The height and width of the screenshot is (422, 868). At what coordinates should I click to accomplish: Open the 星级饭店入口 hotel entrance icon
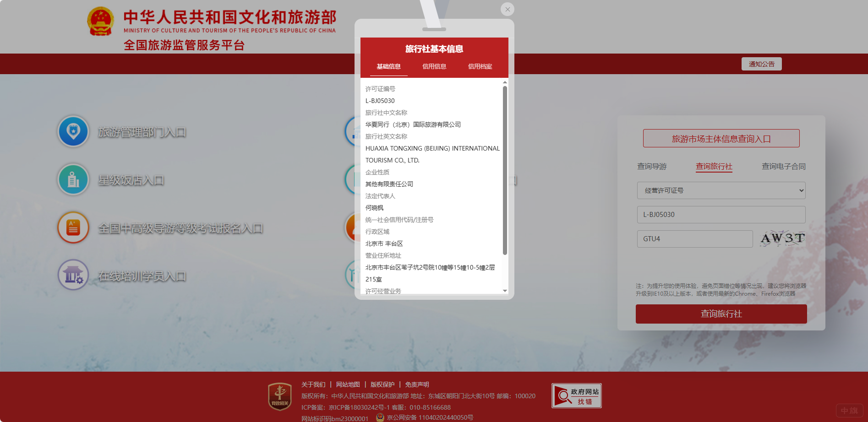coord(73,179)
